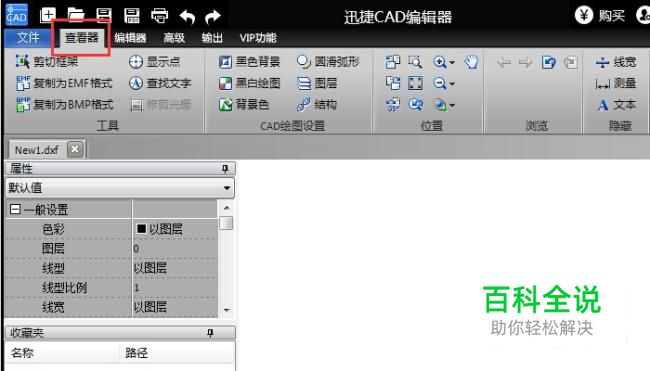Click the properties scrollbar down arrow

coord(226,310)
